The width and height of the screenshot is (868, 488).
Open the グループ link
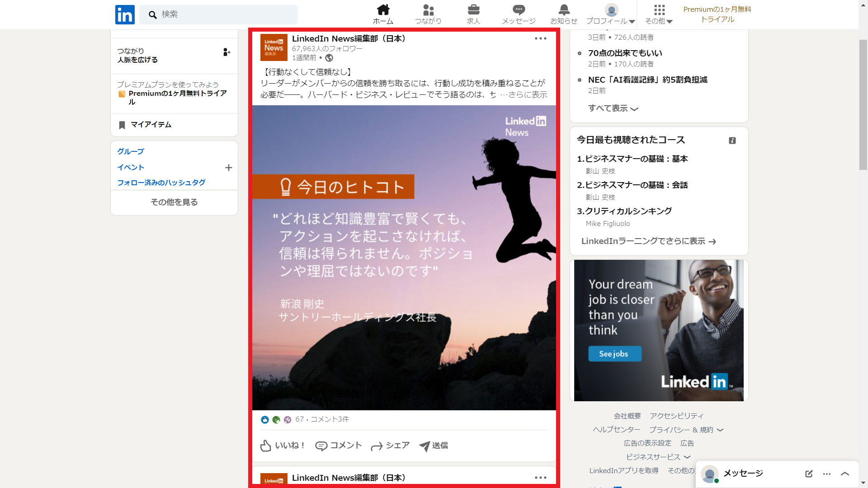(131, 151)
